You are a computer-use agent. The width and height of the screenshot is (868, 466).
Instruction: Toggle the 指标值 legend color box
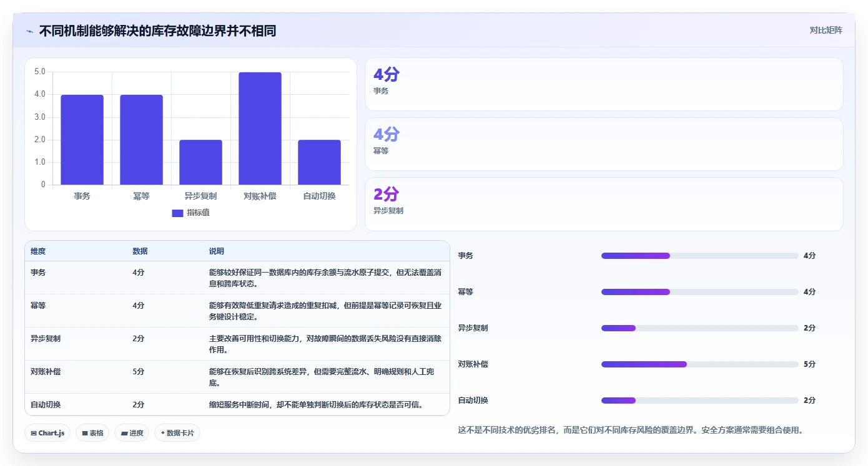[177, 213]
